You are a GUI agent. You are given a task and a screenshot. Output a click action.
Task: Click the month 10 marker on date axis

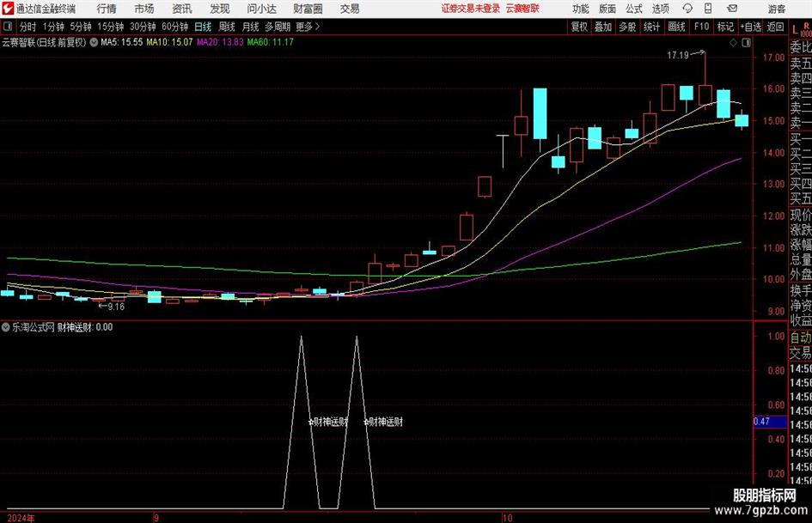[508, 518]
